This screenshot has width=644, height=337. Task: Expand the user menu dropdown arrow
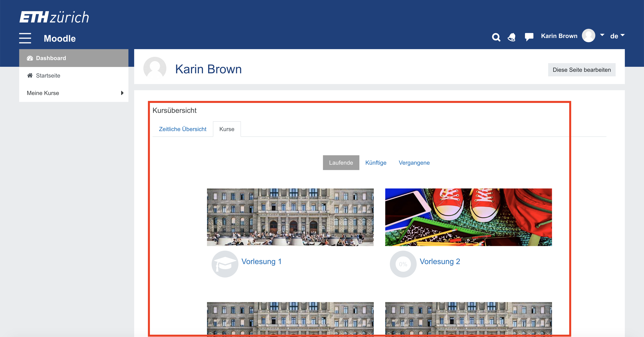pyautogui.click(x=602, y=35)
